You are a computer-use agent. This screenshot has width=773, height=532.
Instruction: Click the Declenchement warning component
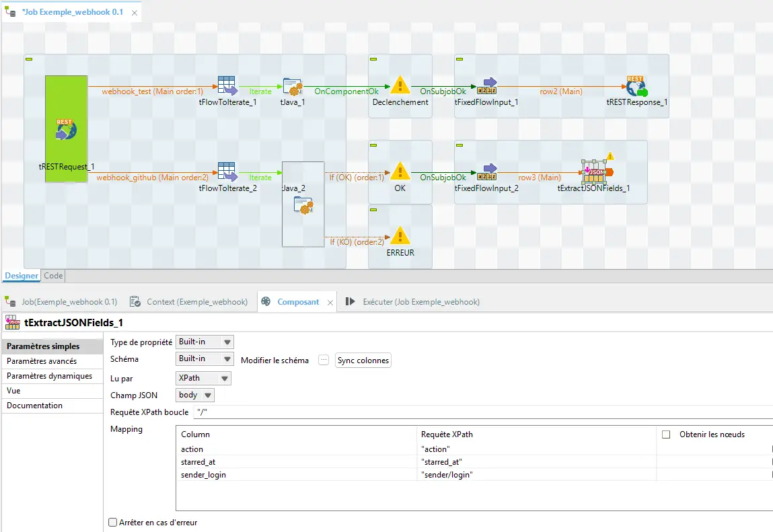[x=400, y=87]
